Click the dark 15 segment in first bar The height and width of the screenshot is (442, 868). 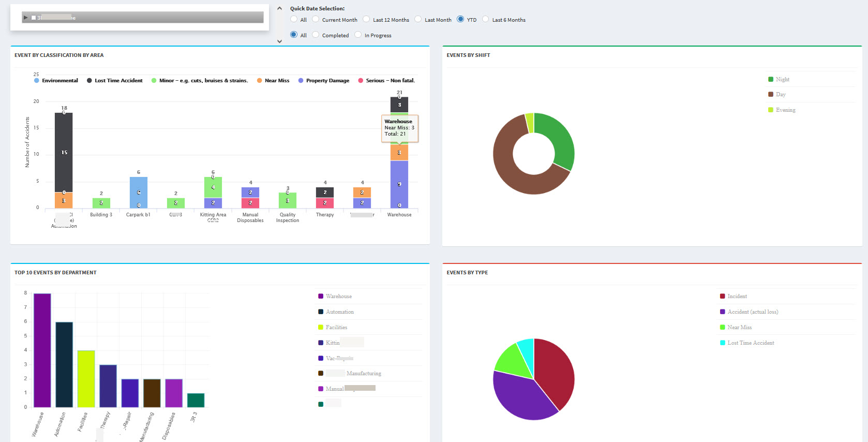click(64, 152)
